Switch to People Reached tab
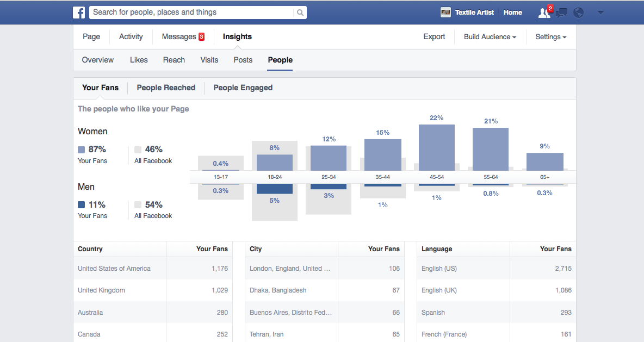 pyautogui.click(x=166, y=88)
